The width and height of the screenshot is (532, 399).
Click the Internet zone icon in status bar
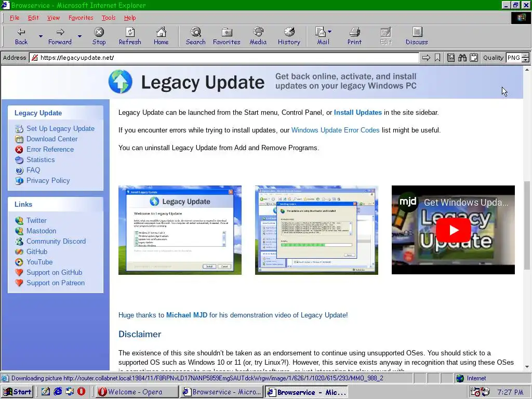pyautogui.click(x=460, y=378)
